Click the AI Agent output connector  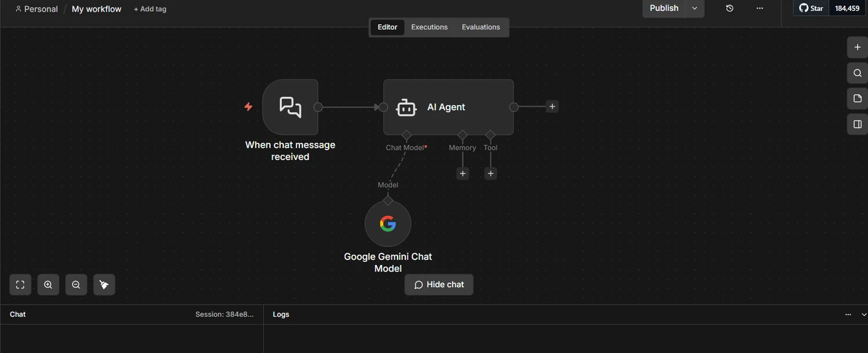pyautogui.click(x=513, y=107)
